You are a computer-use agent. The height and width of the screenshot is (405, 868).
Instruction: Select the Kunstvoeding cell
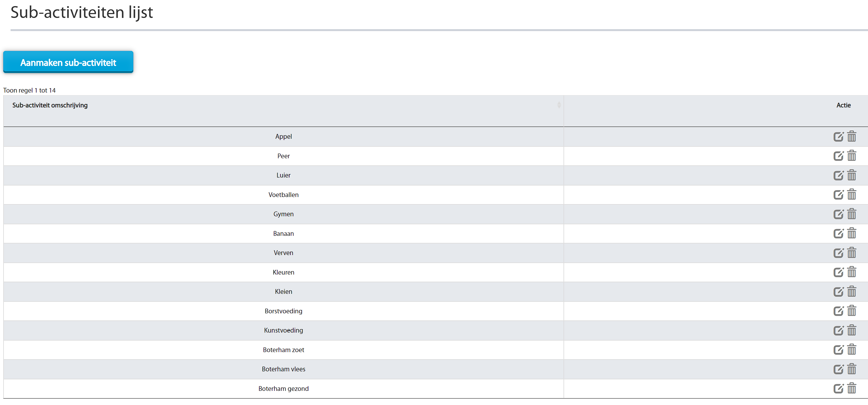click(x=283, y=330)
